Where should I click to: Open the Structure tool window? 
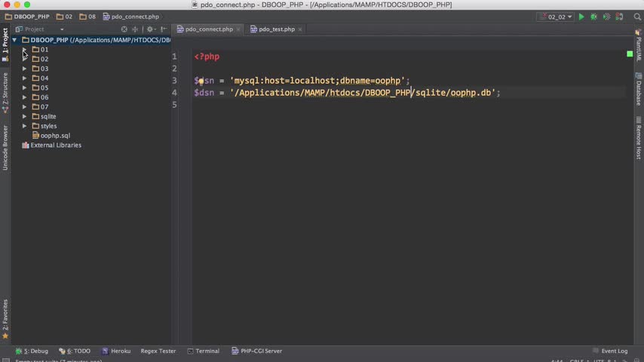5,93
